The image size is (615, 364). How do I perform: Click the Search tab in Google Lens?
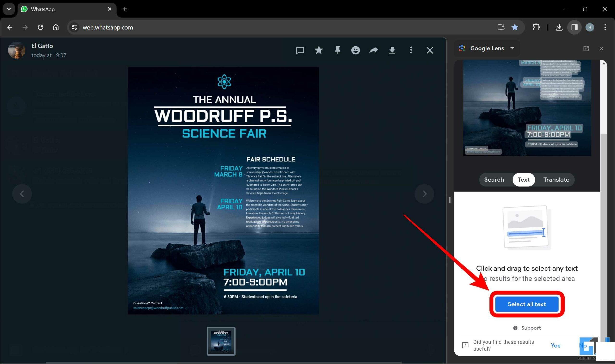tap(494, 179)
